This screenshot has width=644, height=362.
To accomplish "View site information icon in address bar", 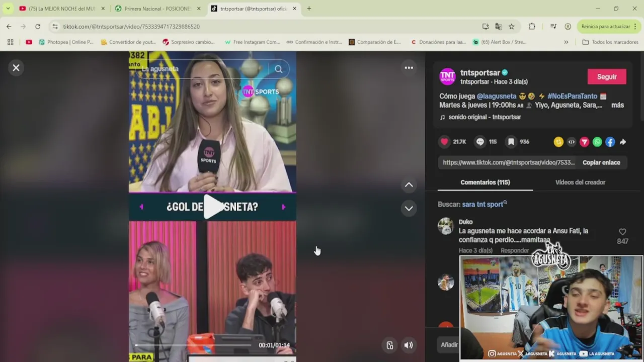I will coord(55,27).
